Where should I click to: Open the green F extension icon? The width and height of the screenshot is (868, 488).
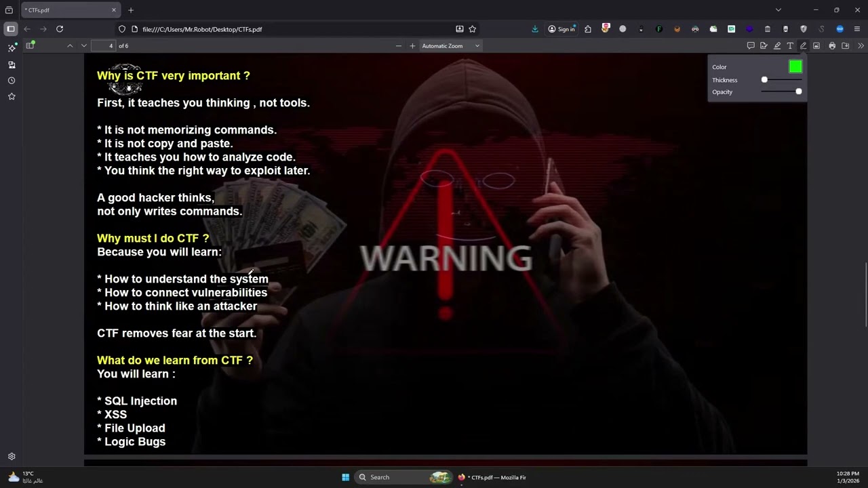point(659,29)
